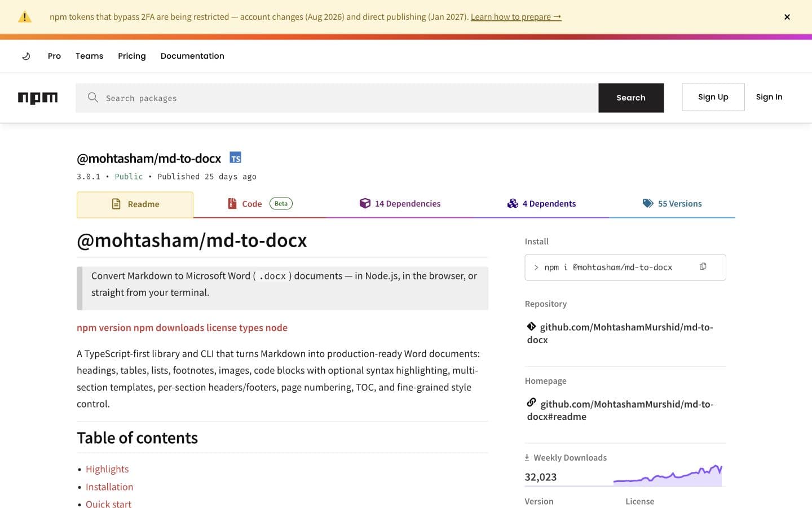Click the red Code file icon

pyautogui.click(x=232, y=203)
